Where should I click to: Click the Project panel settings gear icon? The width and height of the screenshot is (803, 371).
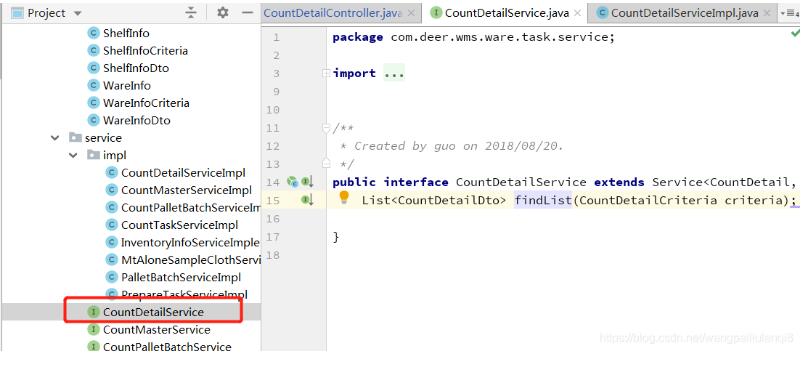(222, 13)
